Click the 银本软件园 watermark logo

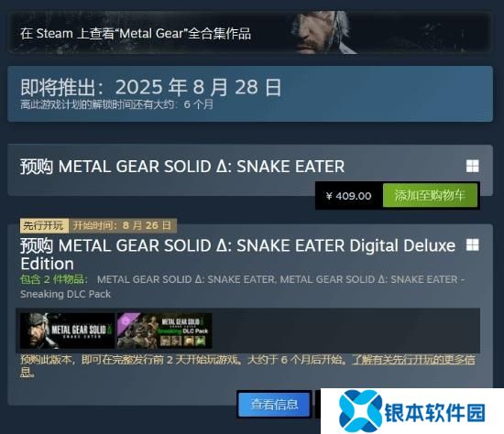click(x=360, y=411)
